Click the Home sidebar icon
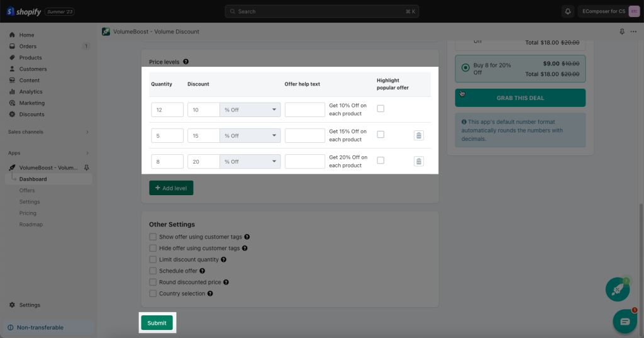This screenshot has width=644, height=338. 12,35
